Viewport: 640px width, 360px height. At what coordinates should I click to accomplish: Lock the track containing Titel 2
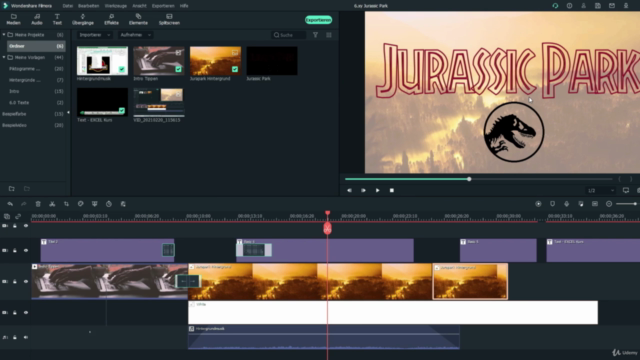pos(15,251)
